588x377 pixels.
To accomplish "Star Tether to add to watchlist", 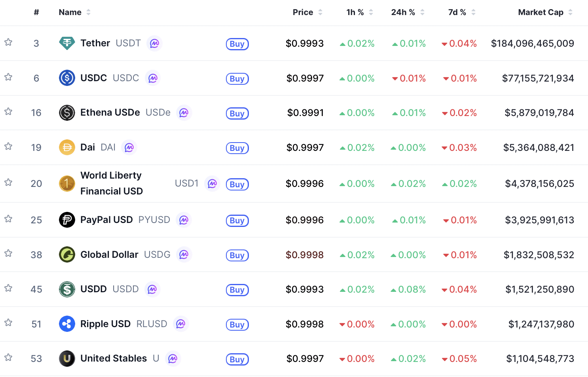I will click(x=8, y=42).
